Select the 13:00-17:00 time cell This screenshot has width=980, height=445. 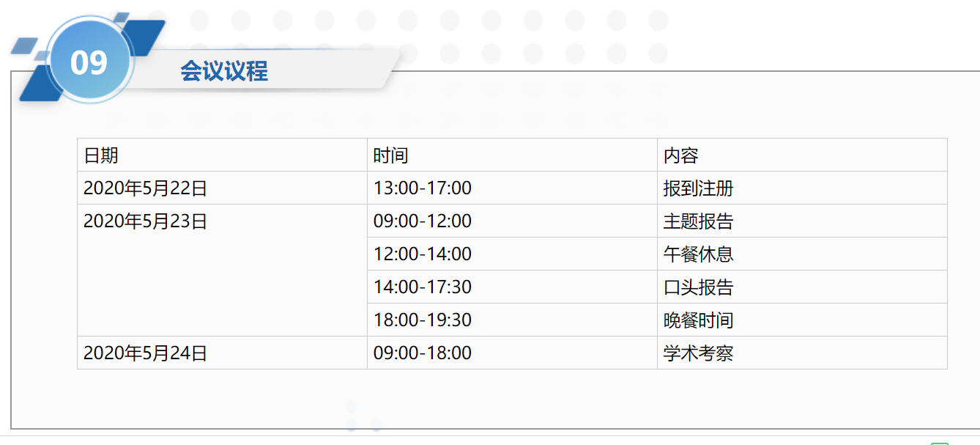tap(512, 188)
